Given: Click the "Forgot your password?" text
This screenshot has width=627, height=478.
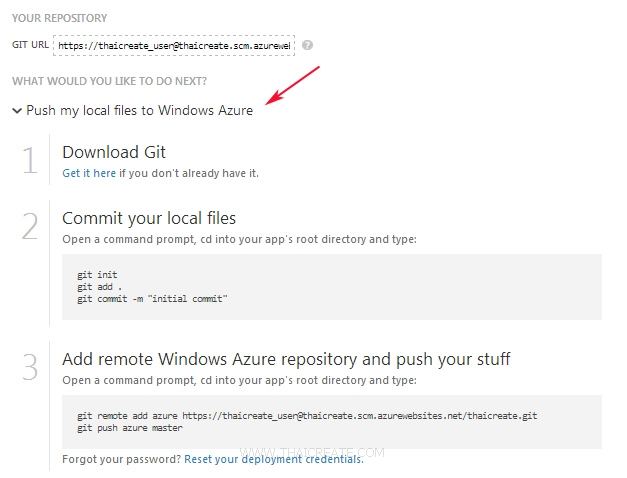Looking at the screenshot, I should click(x=121, y=458).
